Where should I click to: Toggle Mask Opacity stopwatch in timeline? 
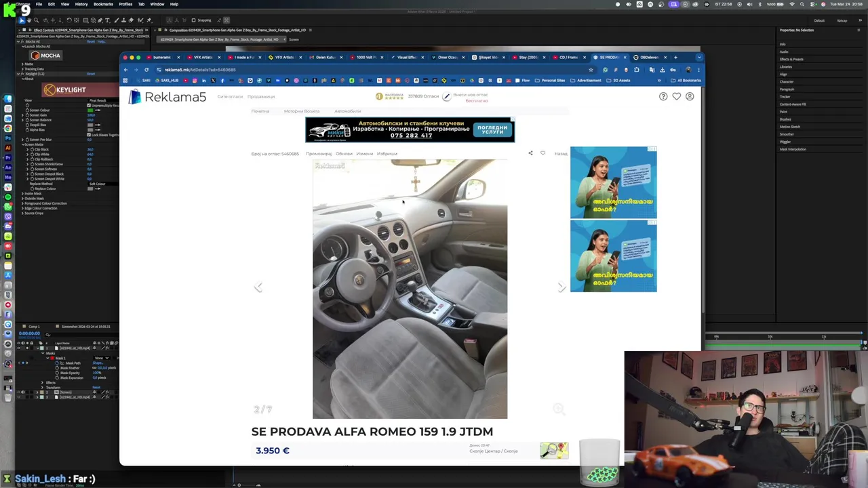(x=58, y=373)
